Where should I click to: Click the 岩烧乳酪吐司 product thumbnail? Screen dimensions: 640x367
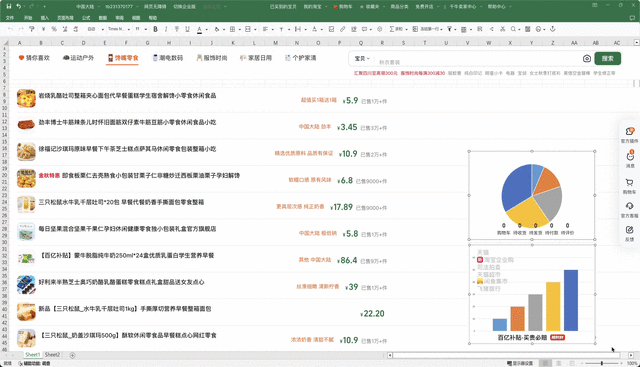point(26,98)
